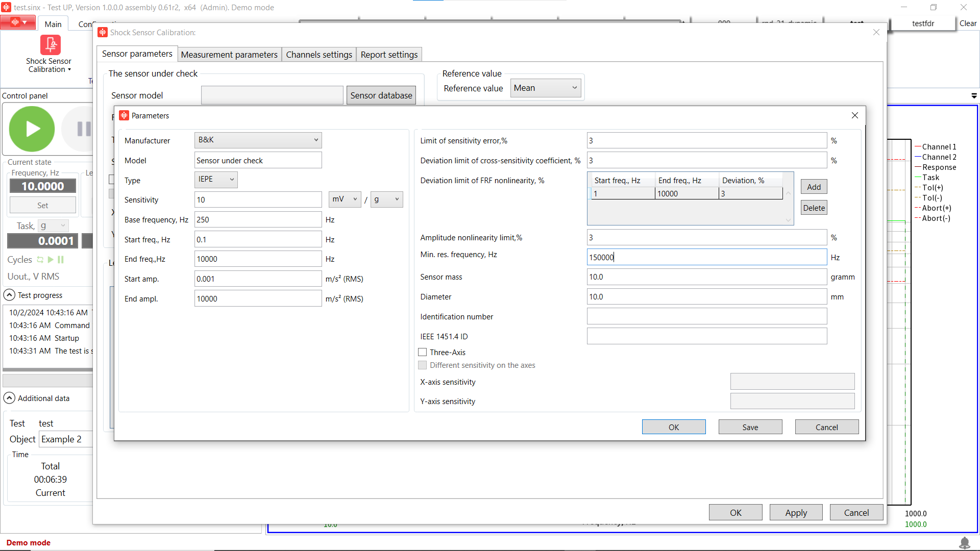Select the Start freq cell value 1
Image resolution: width=980 pixels, height=551 pixels.
[623, 193]
